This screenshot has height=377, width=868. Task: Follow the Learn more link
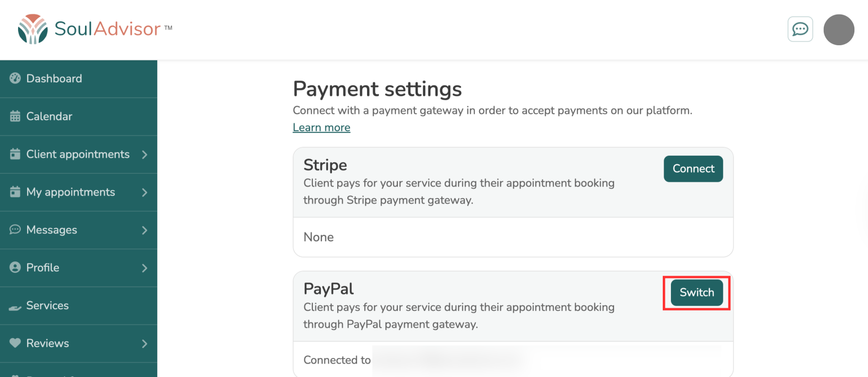coord(321,128)
